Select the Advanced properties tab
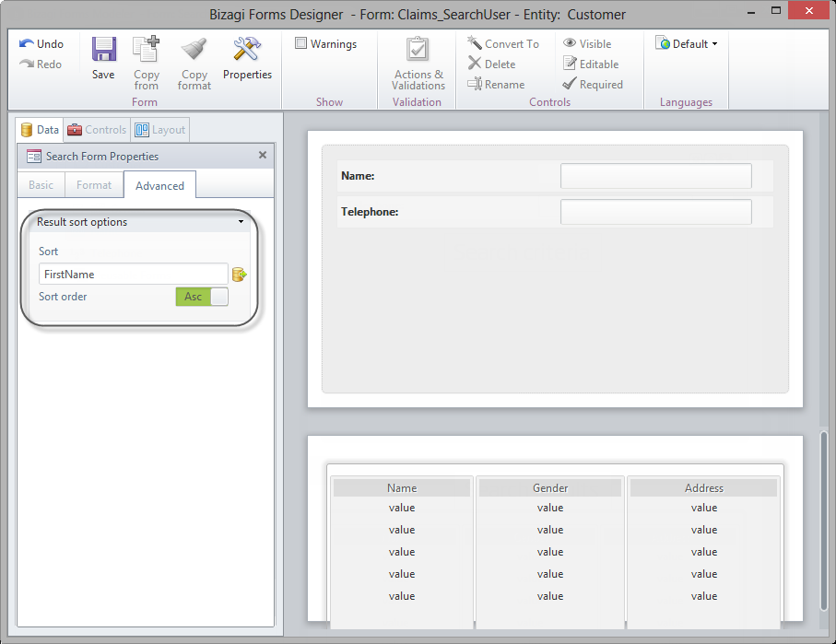Screen dimensions: 836x644 click(160, 185)
